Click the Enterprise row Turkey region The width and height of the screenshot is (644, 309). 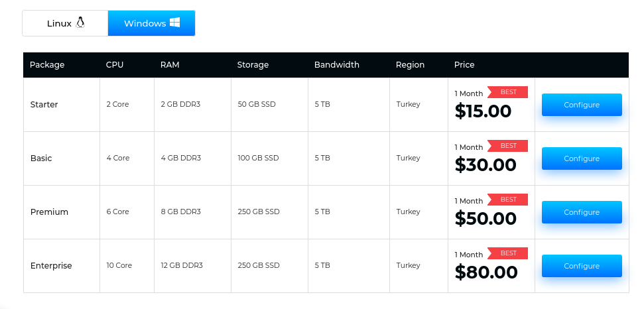409,265
